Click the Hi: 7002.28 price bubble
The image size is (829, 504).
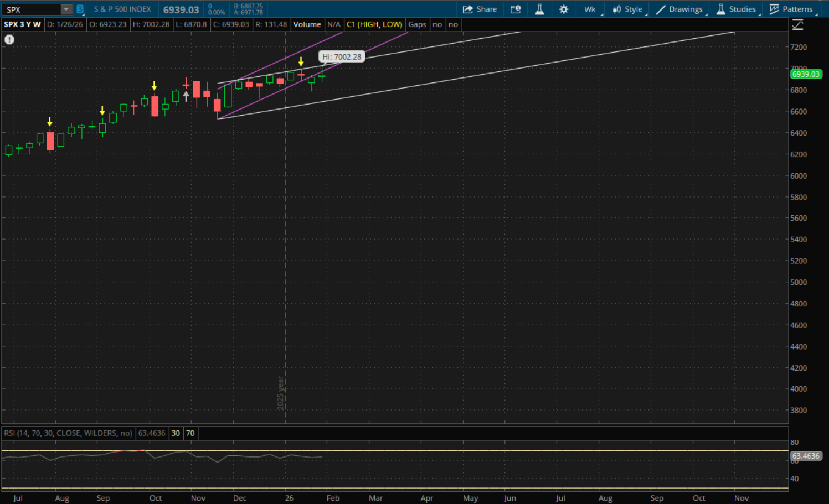point(342,56)
